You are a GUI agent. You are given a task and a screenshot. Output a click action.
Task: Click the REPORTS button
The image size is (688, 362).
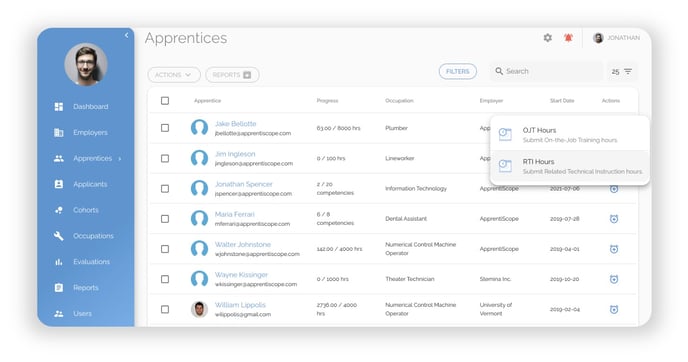click(232, 75)
